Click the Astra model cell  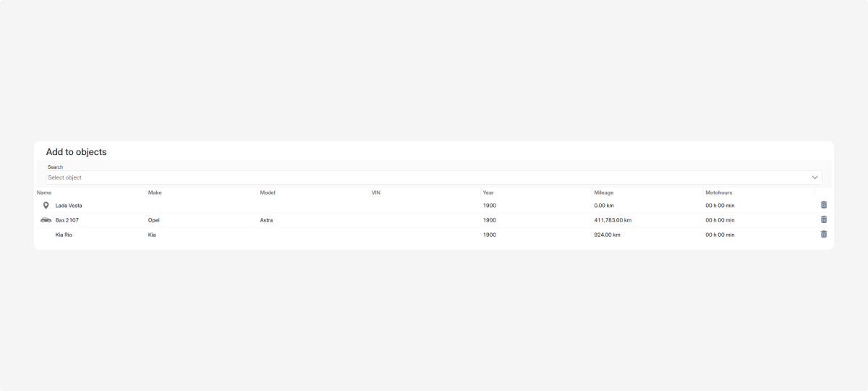click(x=266, y=220)
